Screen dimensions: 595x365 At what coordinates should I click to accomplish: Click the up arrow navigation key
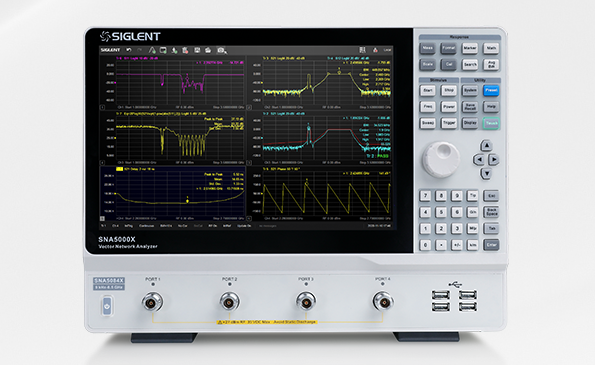pyautogui.click(x=486, y=146)
